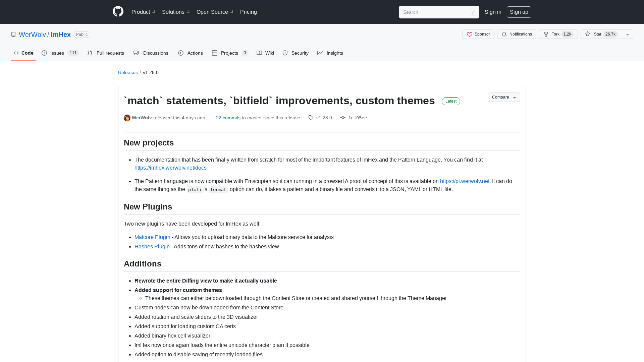The width and height of the screenshot is (644, 362).
Task: Click the Issues count 111 badge
Action: [x=73, y=53]
